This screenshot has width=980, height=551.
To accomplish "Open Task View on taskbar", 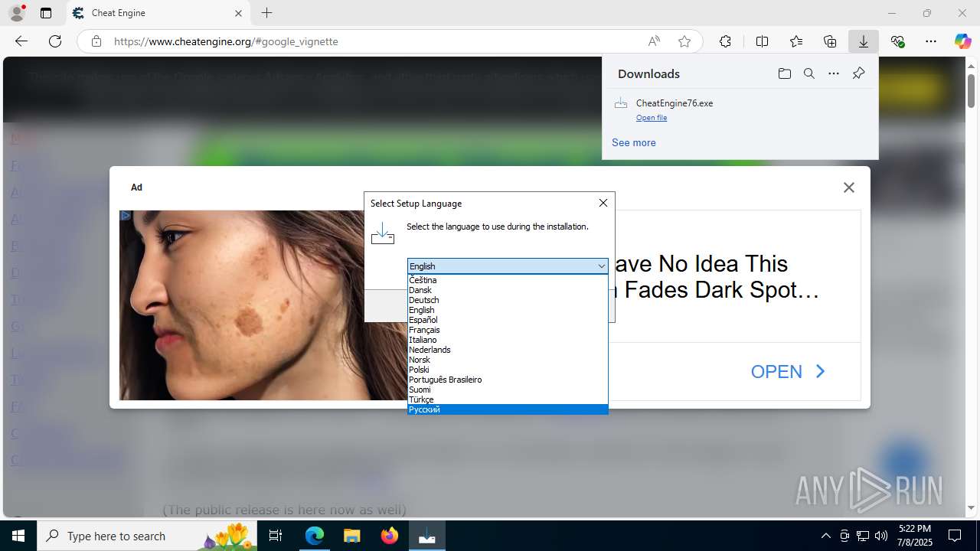I will (276, 536).
